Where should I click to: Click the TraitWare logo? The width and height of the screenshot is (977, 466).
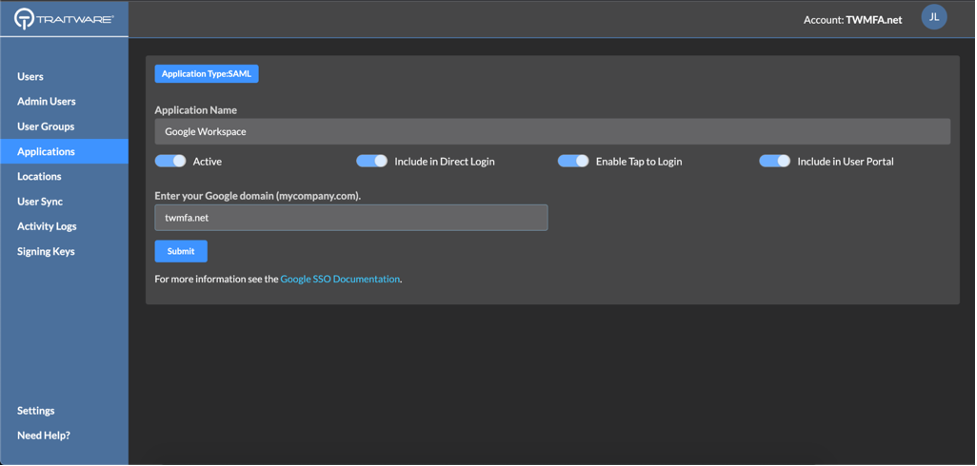(x=64, y=19)
